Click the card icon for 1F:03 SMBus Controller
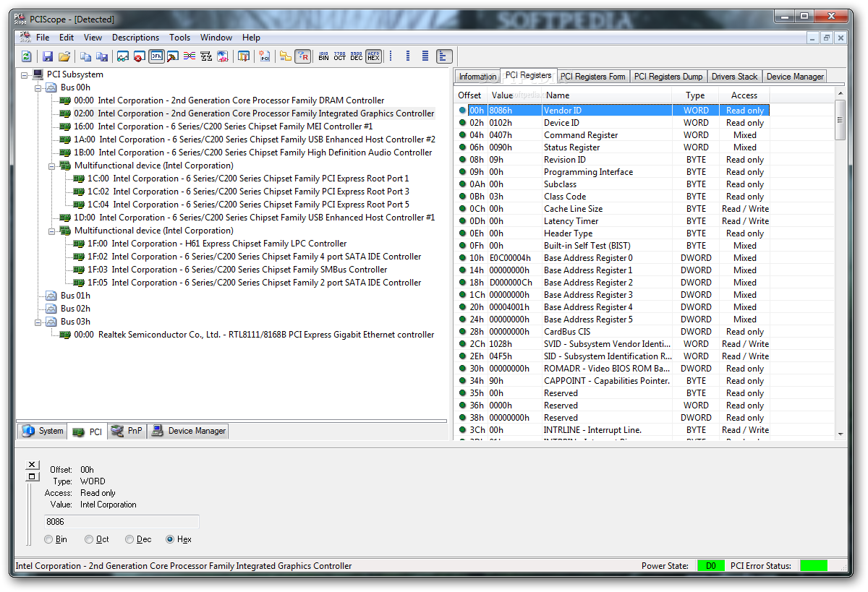This screenshot has width=868, height=592. point(78,270)
